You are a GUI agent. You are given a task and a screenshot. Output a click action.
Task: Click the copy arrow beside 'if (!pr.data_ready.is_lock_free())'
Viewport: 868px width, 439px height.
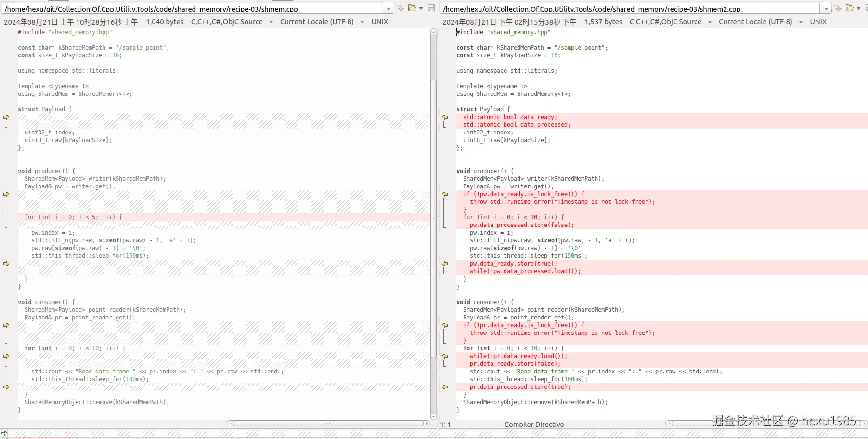[445, 325]
